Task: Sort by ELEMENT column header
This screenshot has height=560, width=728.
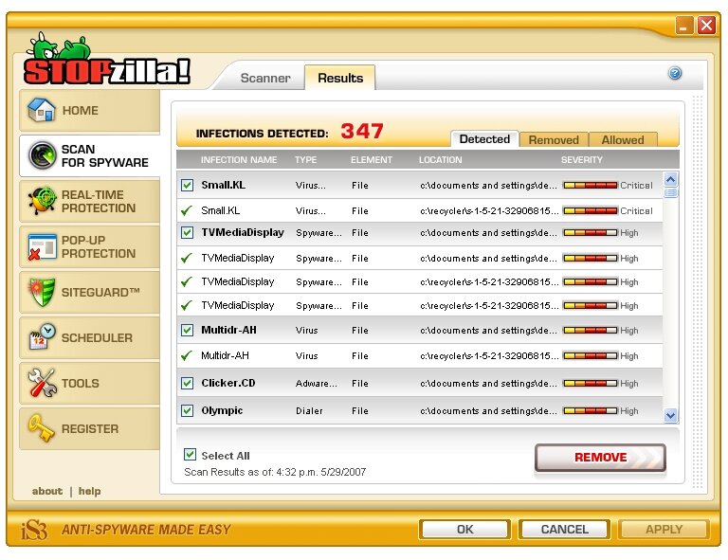Action: 372,159
